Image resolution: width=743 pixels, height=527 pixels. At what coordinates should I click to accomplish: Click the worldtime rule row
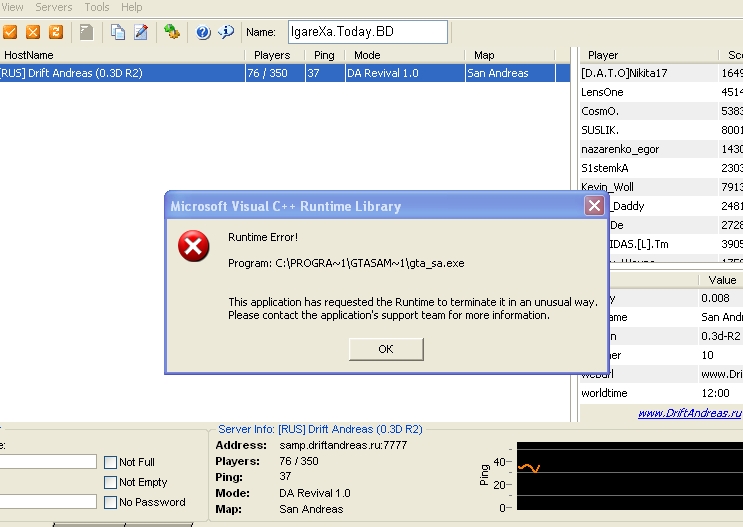[661, 393]
